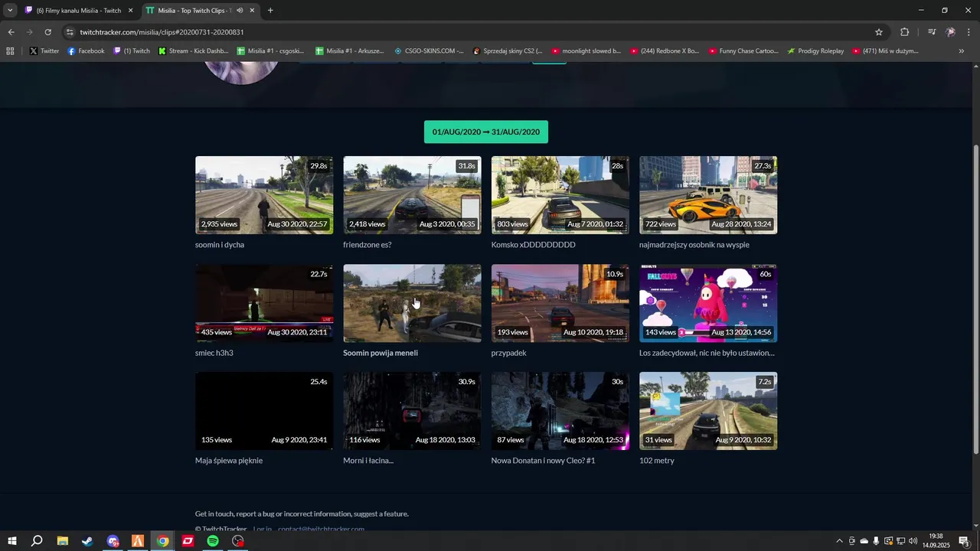
Task: Open the bookmarks bar apps grid
Action: (x=10, y=51)
